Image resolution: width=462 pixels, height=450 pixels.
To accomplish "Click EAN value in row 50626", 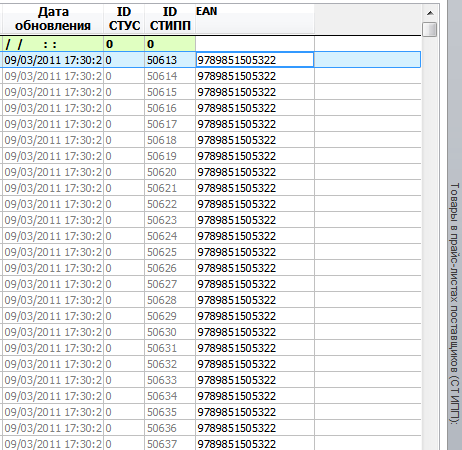I will click(x=237, y=268).
